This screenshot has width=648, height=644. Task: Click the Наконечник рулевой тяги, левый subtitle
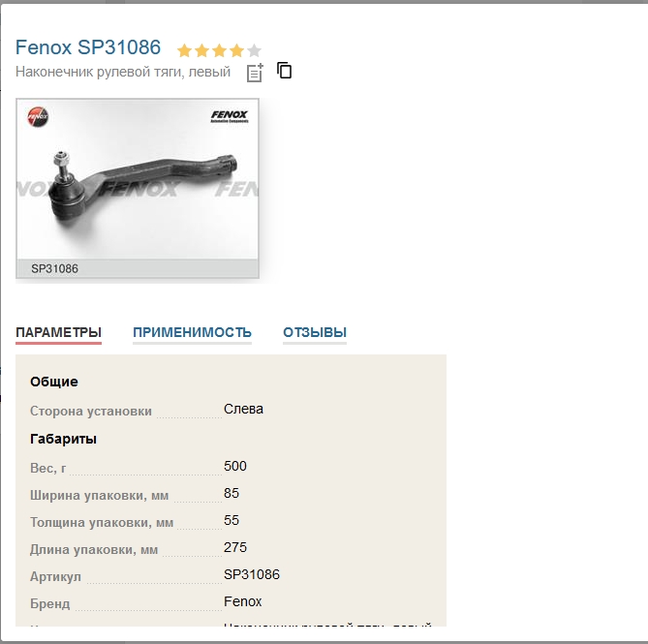pyautogui.click(x=123, y=72)
